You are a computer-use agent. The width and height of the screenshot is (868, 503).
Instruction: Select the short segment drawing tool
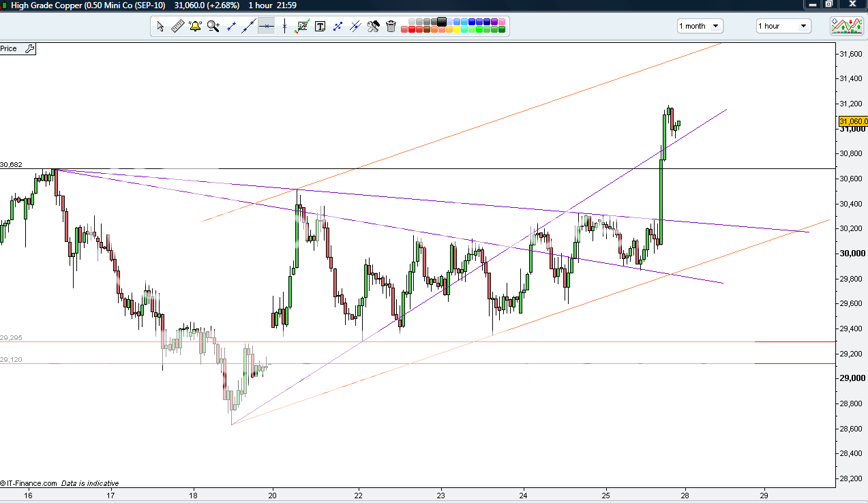point(231,26)
